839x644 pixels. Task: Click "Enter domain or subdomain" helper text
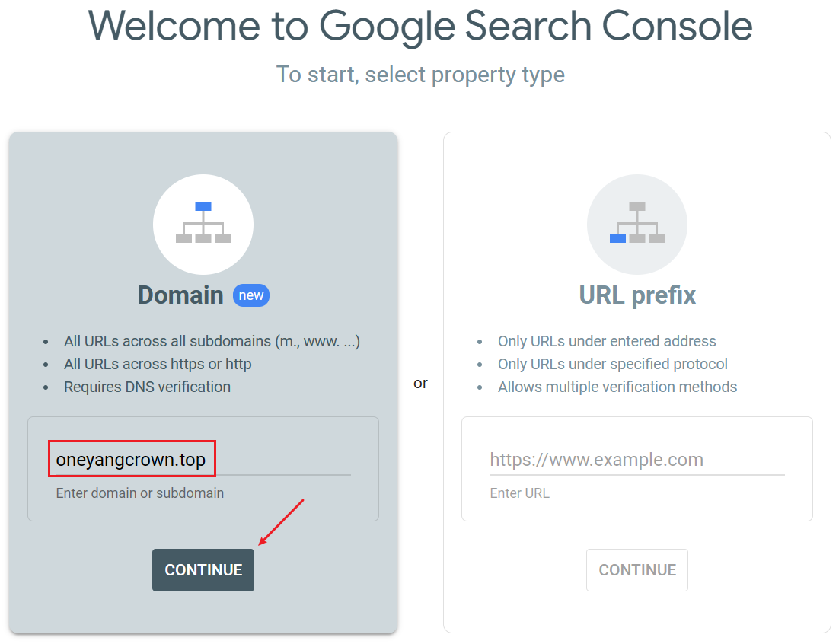click(x=140, y=493)
